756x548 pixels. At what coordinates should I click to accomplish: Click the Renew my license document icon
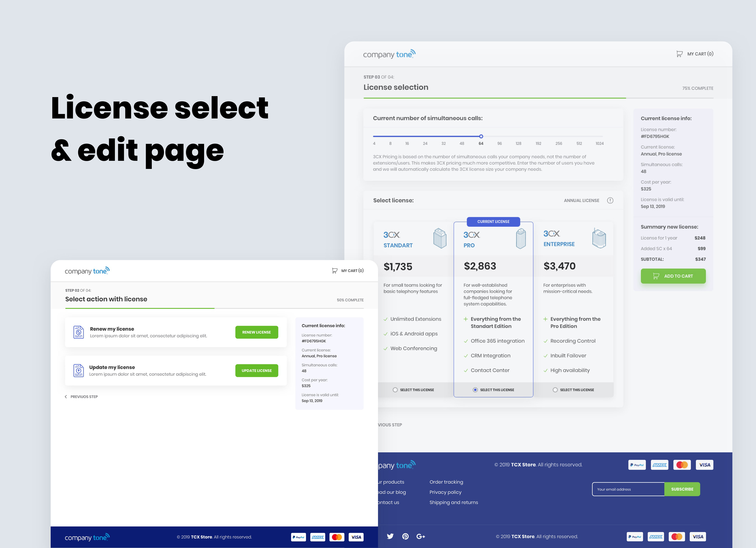(x=79, y=332)
